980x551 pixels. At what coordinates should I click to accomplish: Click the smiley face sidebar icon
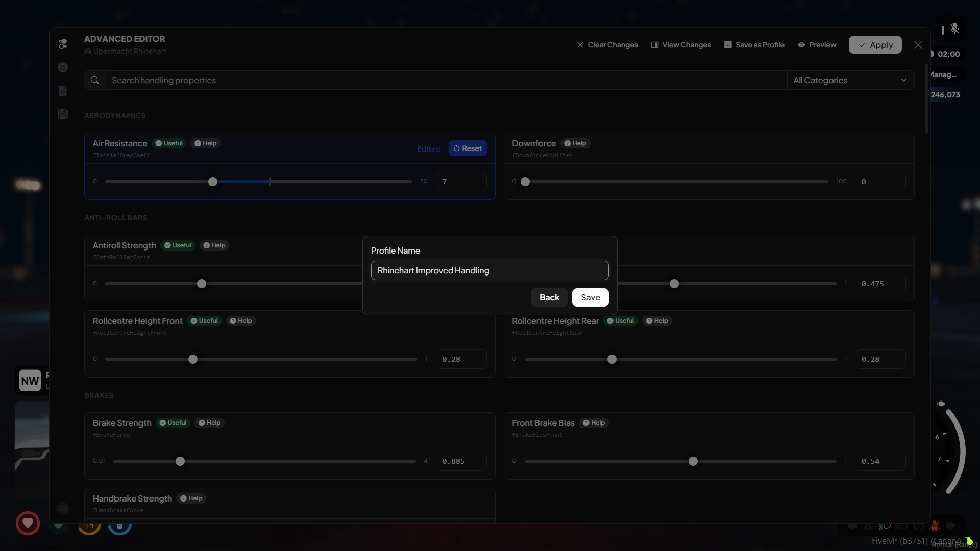tap(63, 67)
